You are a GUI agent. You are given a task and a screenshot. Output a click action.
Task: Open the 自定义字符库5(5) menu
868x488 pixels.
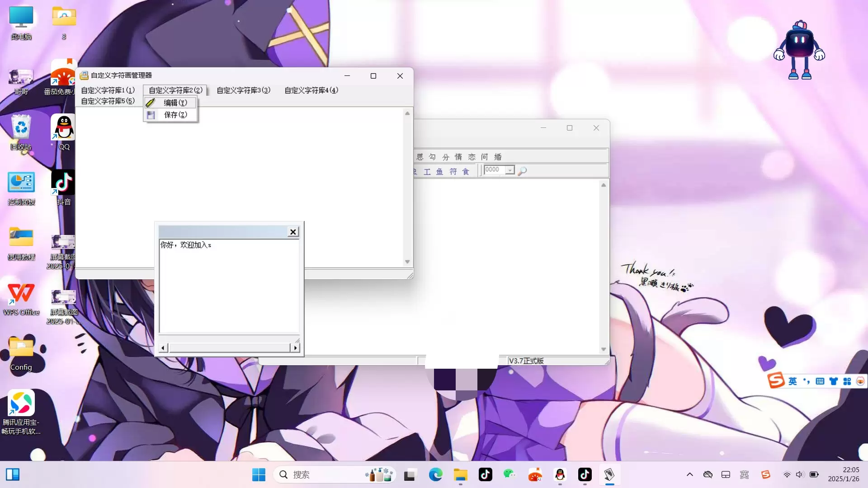point(108,101)
